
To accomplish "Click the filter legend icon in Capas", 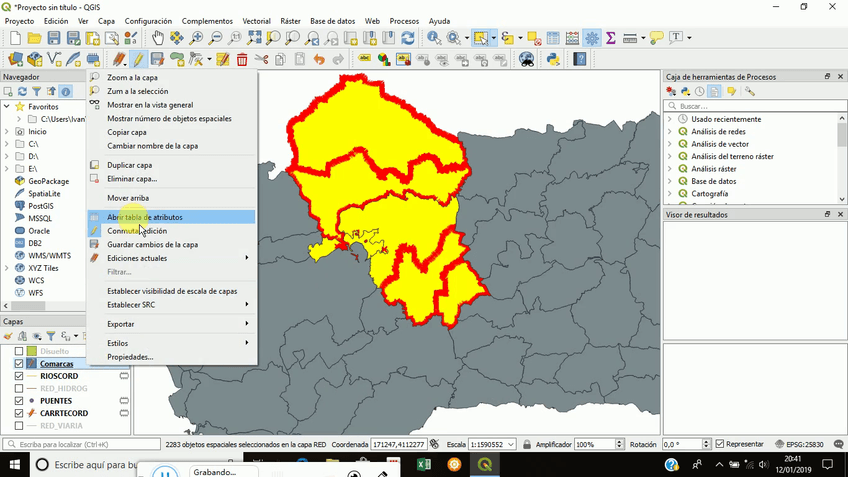I will pyautogui.click(x=49, y=336).
